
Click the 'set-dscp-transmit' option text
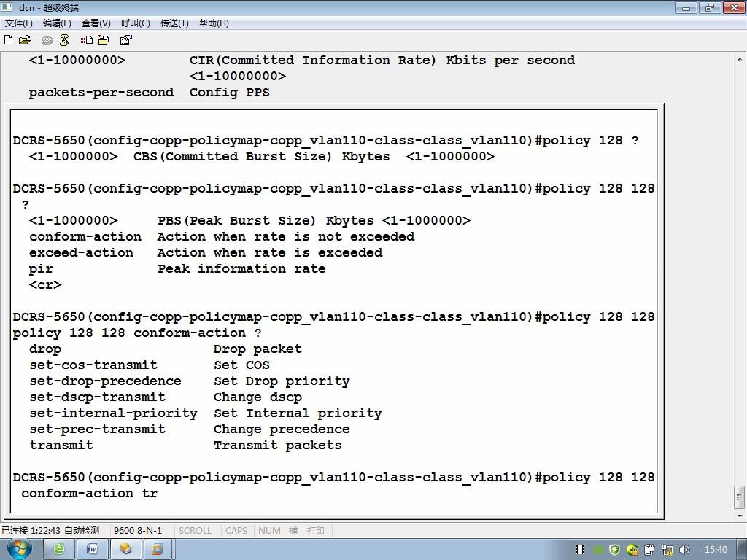[x=97, y=397]
